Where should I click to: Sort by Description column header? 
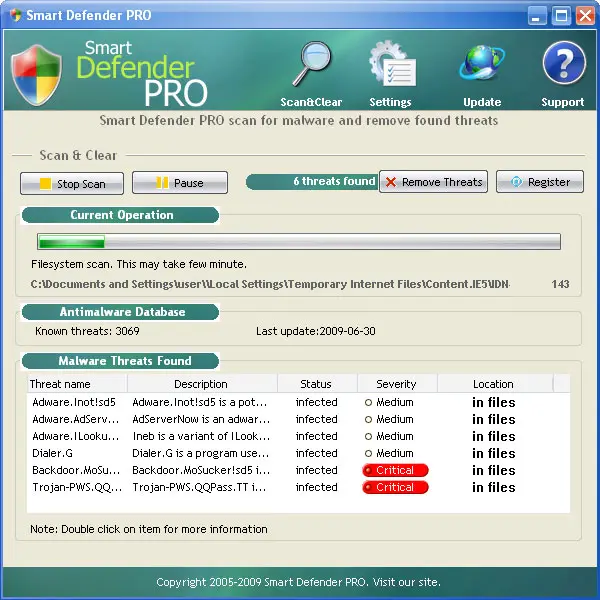coord(202,384)
